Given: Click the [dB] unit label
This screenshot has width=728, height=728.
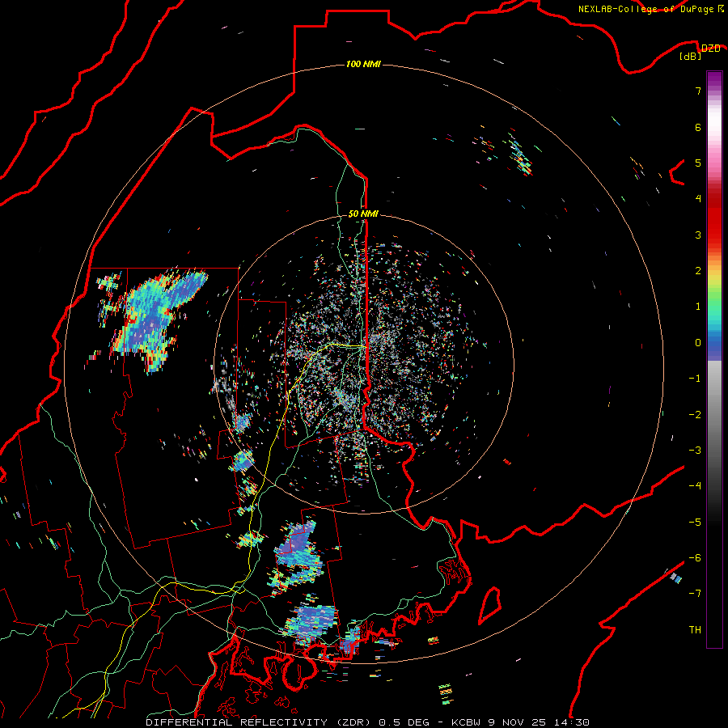Looking at the screenshot, I should [691, 57].
